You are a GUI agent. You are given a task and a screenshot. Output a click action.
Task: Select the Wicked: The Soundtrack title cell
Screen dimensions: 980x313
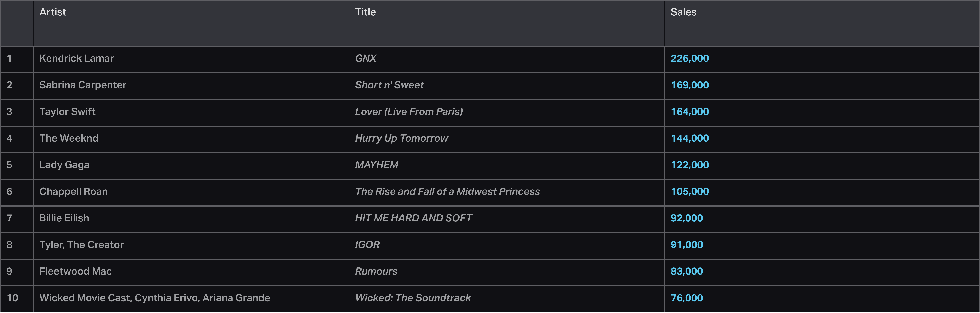tap(413, 298)
